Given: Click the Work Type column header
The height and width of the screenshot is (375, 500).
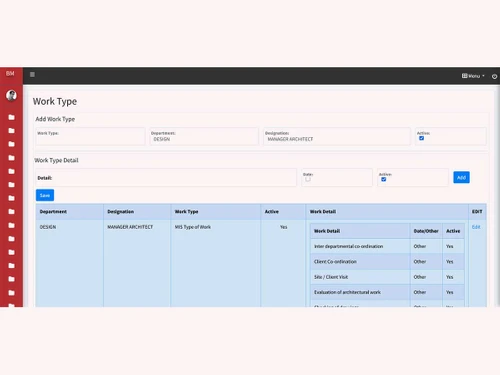Looking at the screenshot, I should (216, 212).
